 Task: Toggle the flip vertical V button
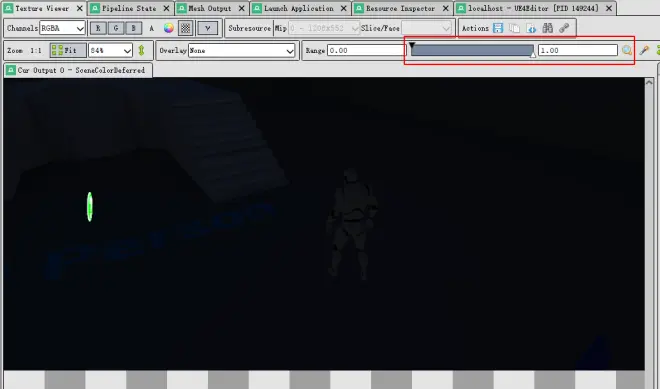pyautogui.click(x=208, y=28)
